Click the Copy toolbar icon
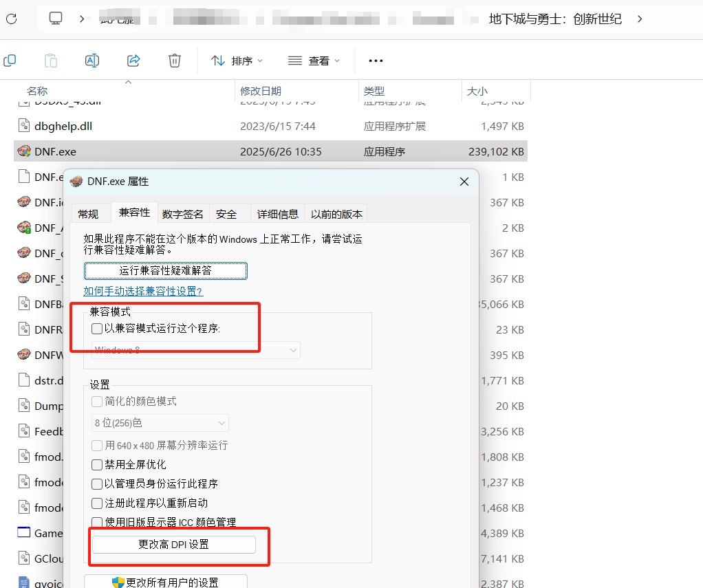Image resolution: width=703 pixels, height=588 pixels. tap(10, 60)
